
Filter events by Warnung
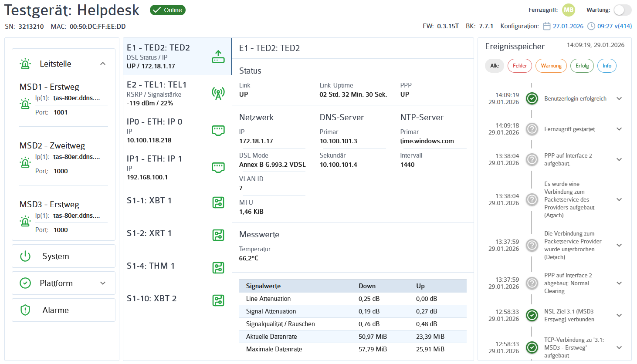pyautogui.click(x=551, y=66)
